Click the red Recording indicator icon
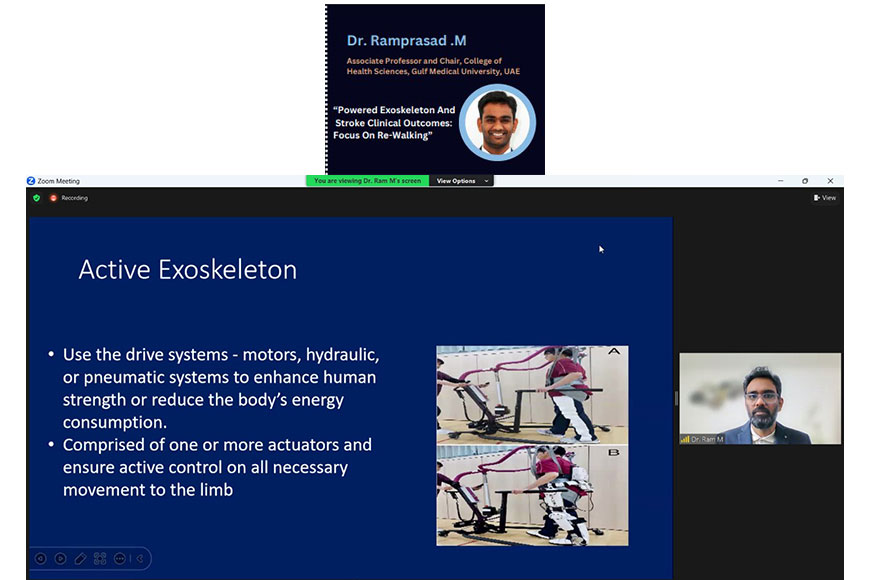The height and width of the screenshot is (580, 870). pyautogui.click(x=53, y=198)
